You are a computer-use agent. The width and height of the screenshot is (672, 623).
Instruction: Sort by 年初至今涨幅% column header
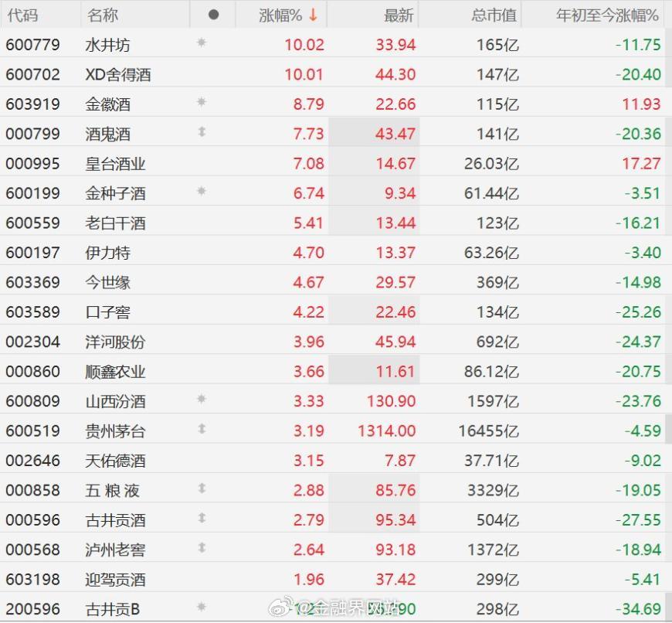tap(607, 15)
